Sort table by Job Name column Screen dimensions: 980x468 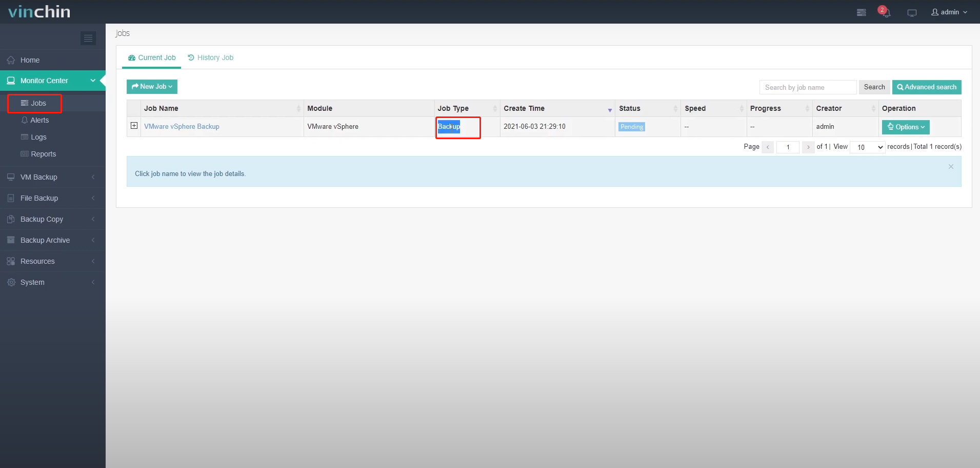coord(222,108)
